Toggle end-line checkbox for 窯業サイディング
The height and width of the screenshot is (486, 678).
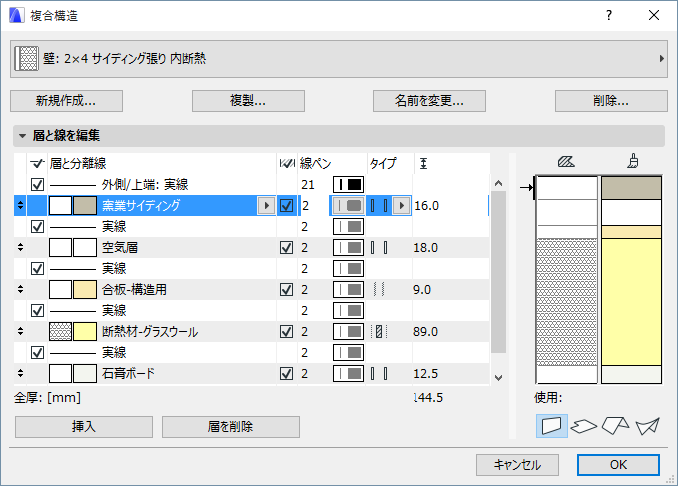pyautogui.click(x=287, y=205)
